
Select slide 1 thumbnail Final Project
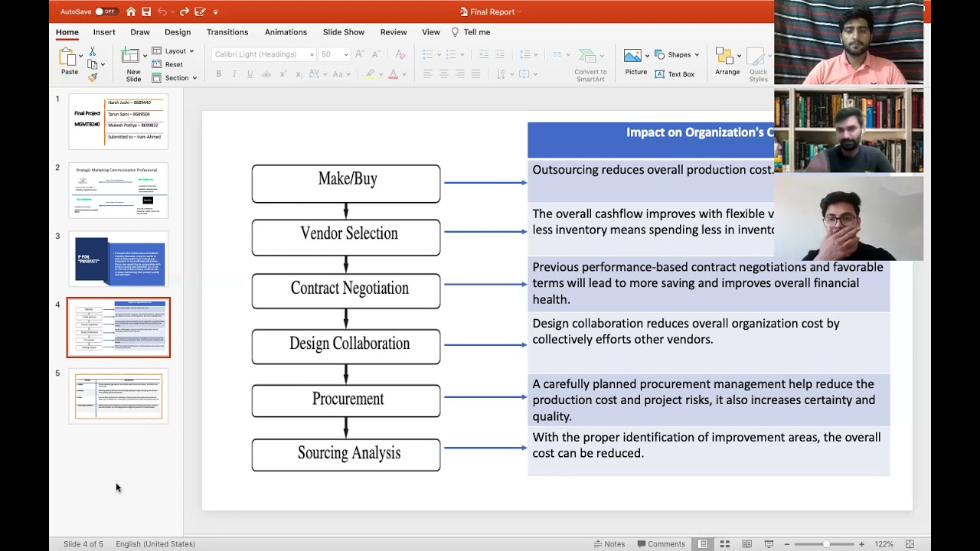click(119, 121)
